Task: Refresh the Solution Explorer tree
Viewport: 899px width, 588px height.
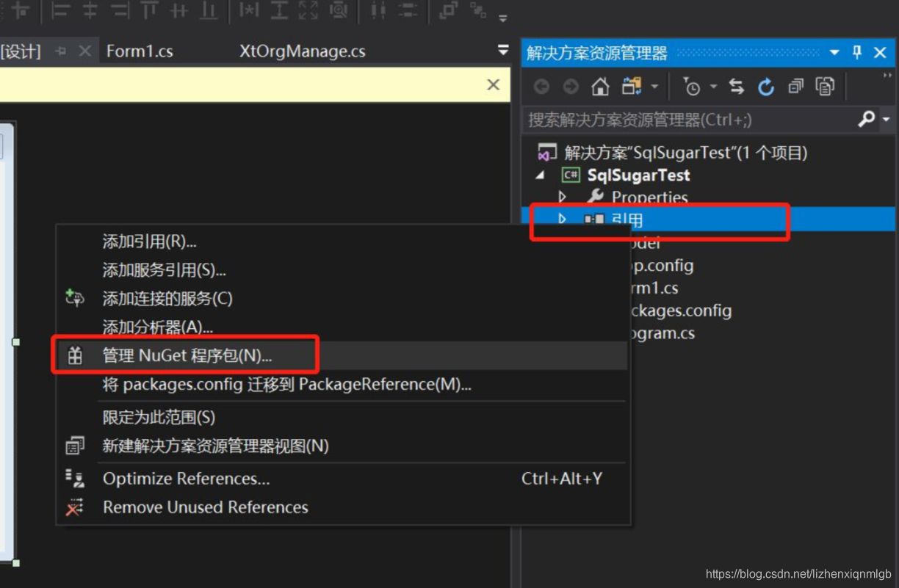Action: (x=766, y=87)
